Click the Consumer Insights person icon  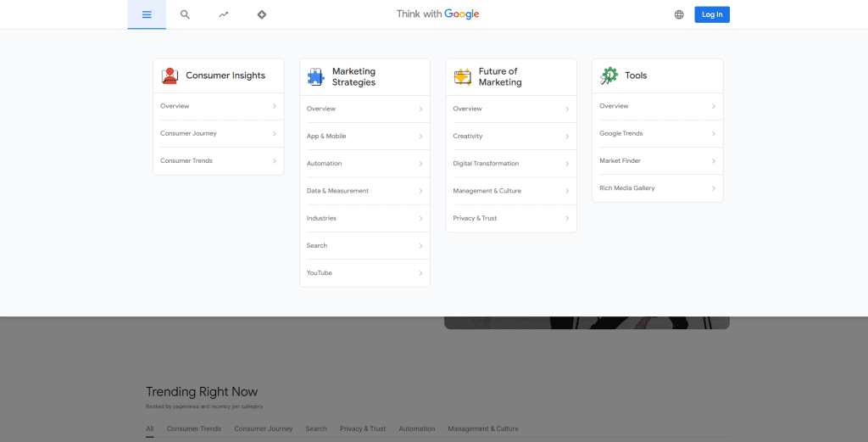[170, 76]
